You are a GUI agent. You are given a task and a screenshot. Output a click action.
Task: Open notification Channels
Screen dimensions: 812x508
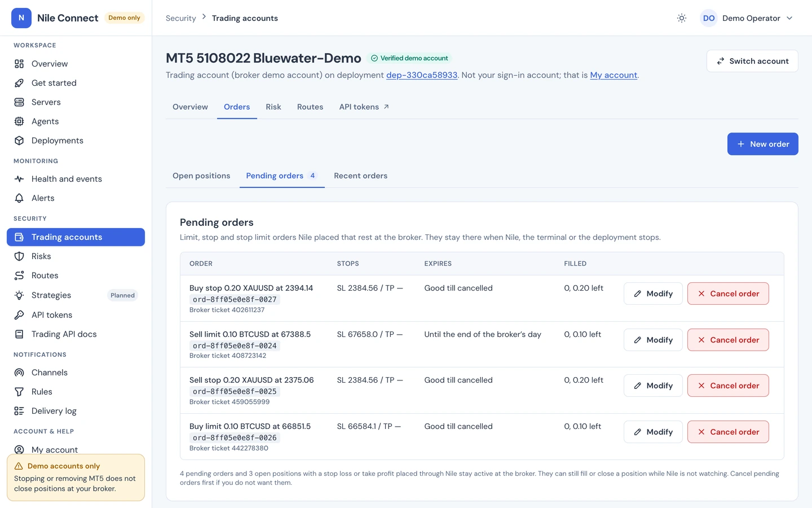coord(76,373)
